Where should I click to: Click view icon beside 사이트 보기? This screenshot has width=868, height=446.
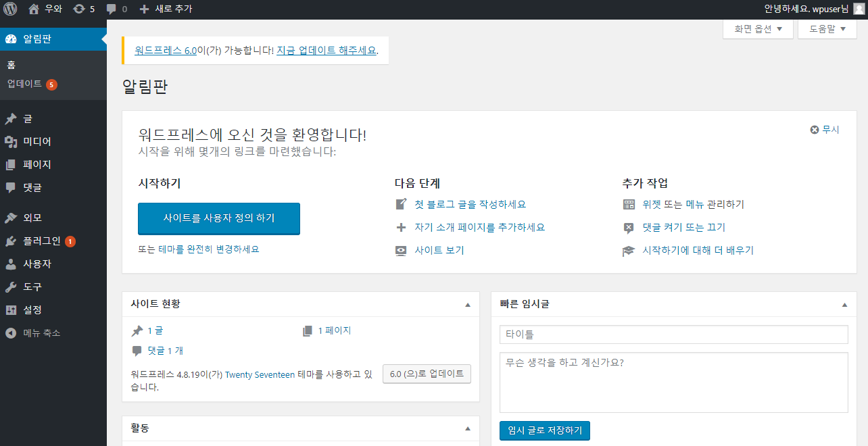(x=402, y=250)
